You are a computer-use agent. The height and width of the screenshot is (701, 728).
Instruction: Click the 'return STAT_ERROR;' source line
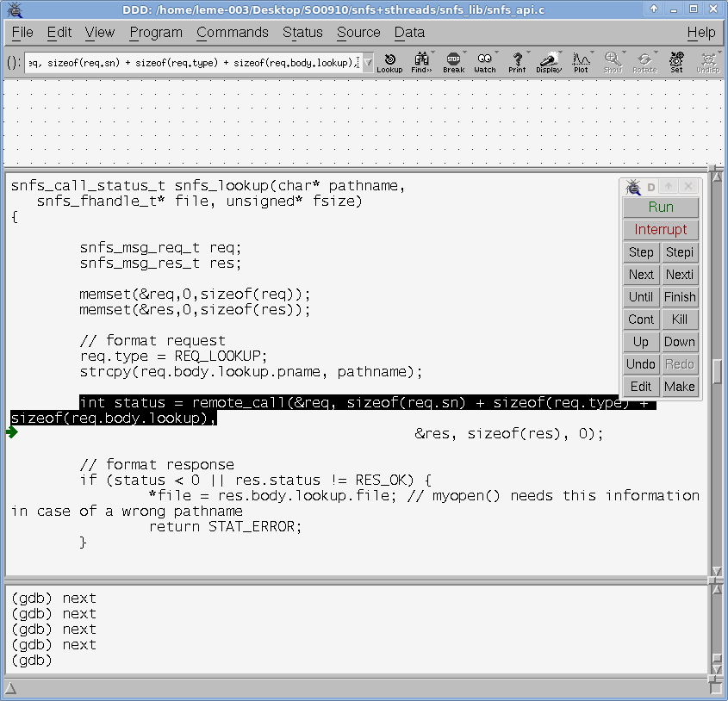pos(225,527)
